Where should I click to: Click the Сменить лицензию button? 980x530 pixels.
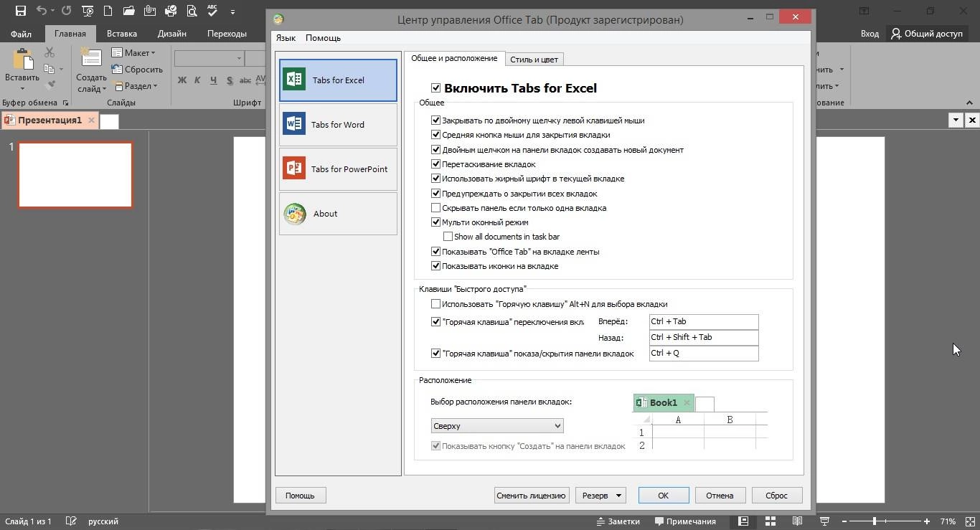click(x=532, y=496)
